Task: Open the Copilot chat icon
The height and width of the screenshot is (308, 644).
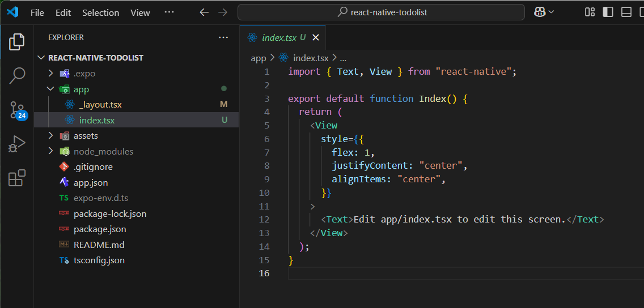Action: coord(539,12)
